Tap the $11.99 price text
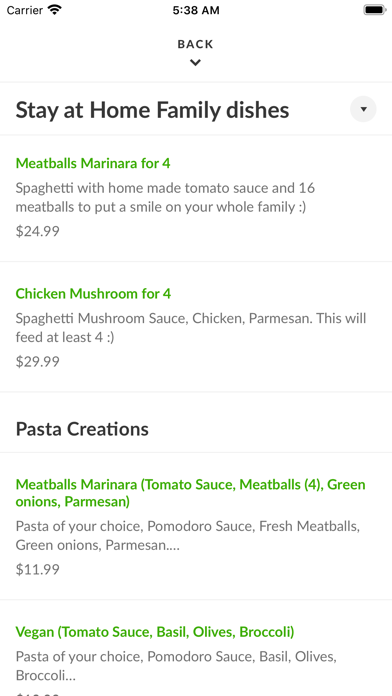This screenshot has width=392, height=696. [x=37, y=569]
